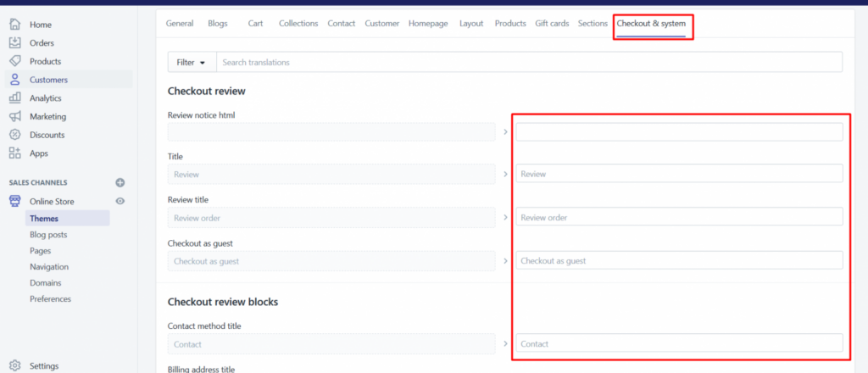The width and height of the screenshot is (868, 373).
Task: View online store with eye icon
Action: [x=120, y=201]
